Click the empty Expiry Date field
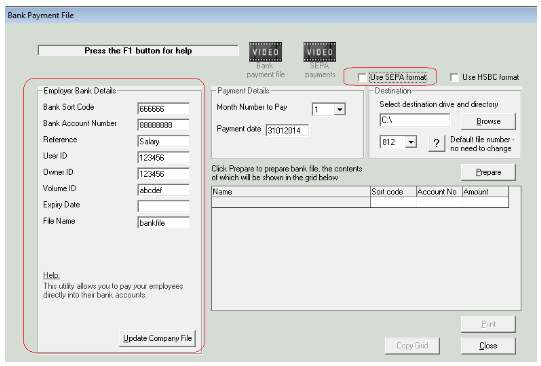The height and width of the screenshot is (366, 541). pyautogui.click(x=163, y=206)
